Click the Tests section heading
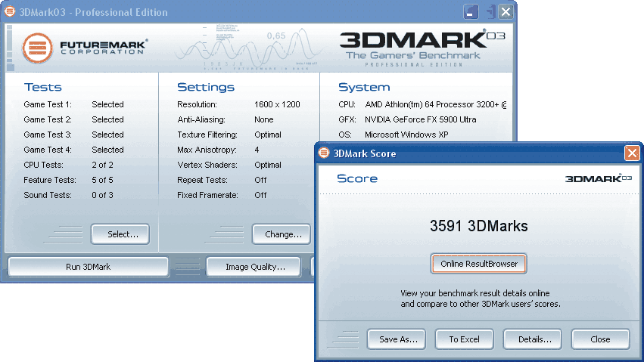Screen dimensions: 644x362 point(42,87)
